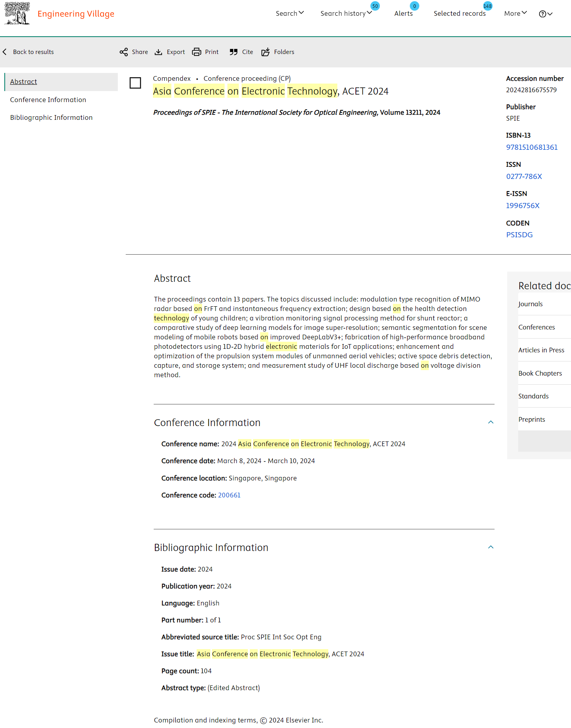The width and height of the screenshot is (571, 728).
Task: Expand the Search history dropdown
Action: point(346,13)
